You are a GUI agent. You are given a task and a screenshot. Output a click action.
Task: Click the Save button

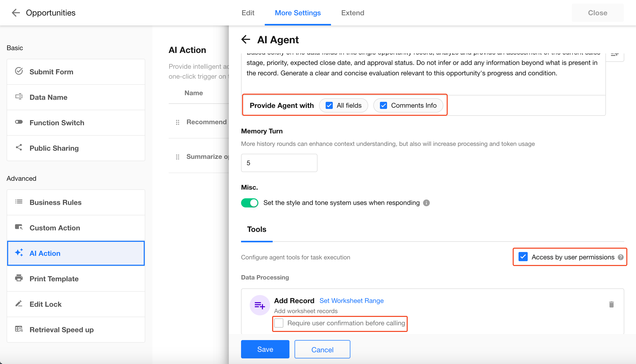265,349
